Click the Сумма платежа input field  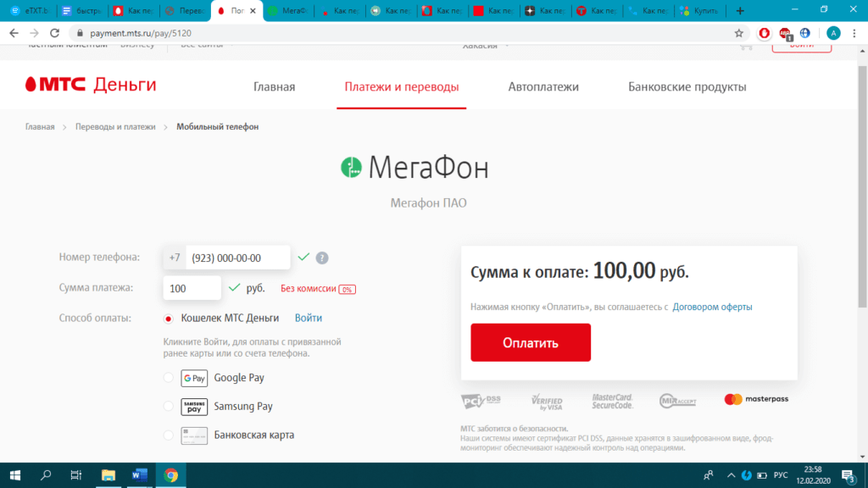pos(192,288)
